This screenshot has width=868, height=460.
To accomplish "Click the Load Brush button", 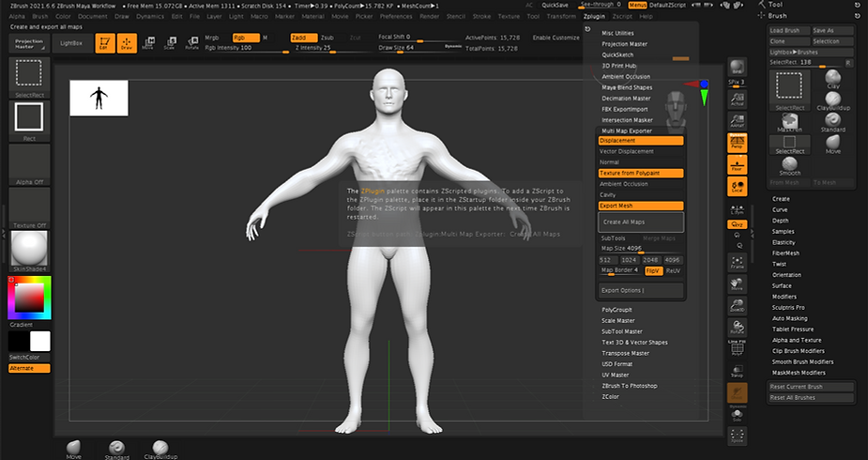I will (789, 30).
